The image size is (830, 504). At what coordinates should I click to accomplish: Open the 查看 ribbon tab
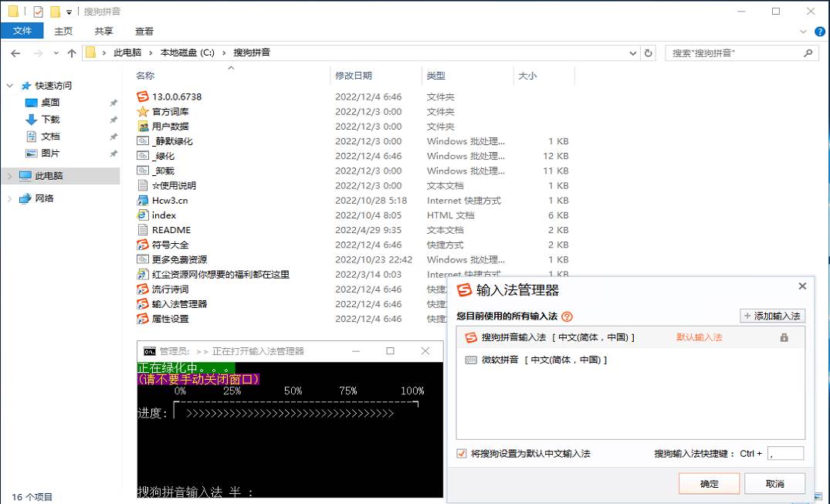tap(144, 31)
